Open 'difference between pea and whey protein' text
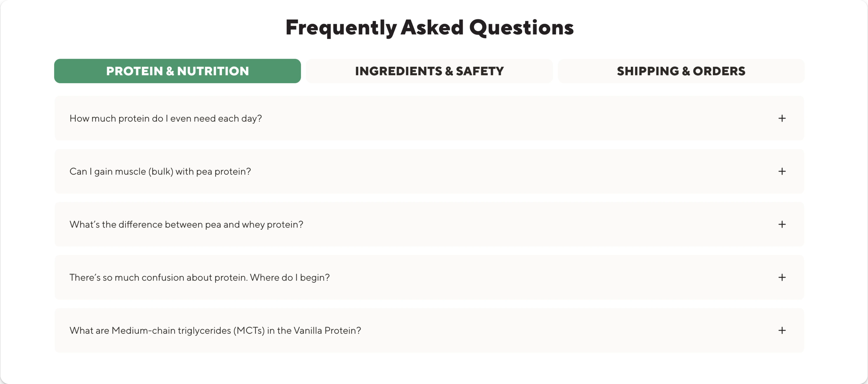 coord(186,225)
